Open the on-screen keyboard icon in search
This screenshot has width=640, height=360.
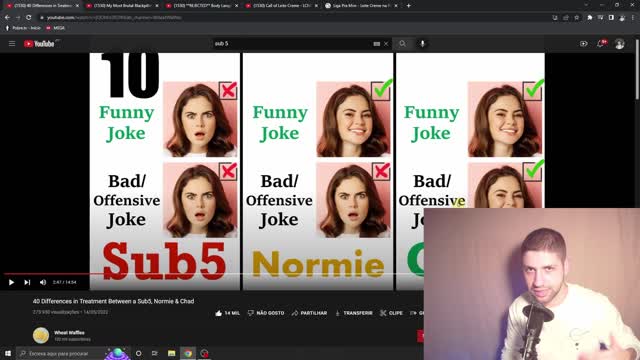pos(377,44)
